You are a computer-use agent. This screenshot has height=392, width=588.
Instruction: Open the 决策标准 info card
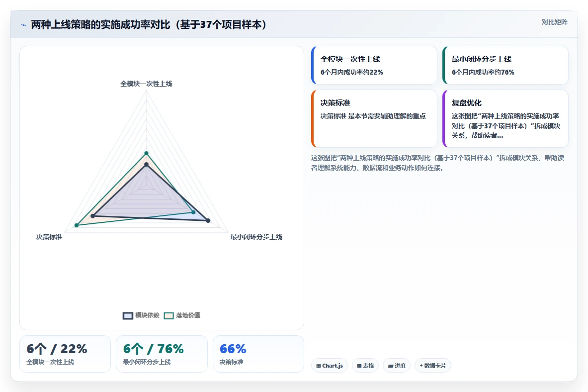[374, 119]
